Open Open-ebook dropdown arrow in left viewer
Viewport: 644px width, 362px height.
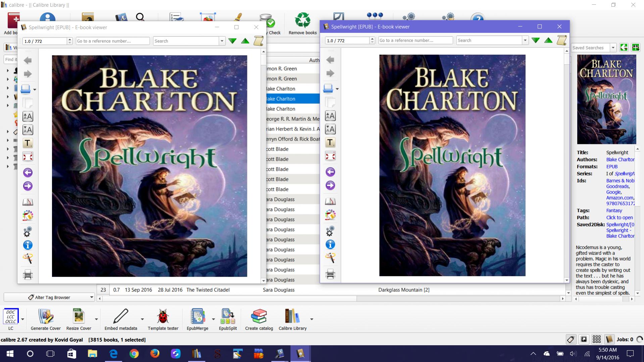pos(35,90)
